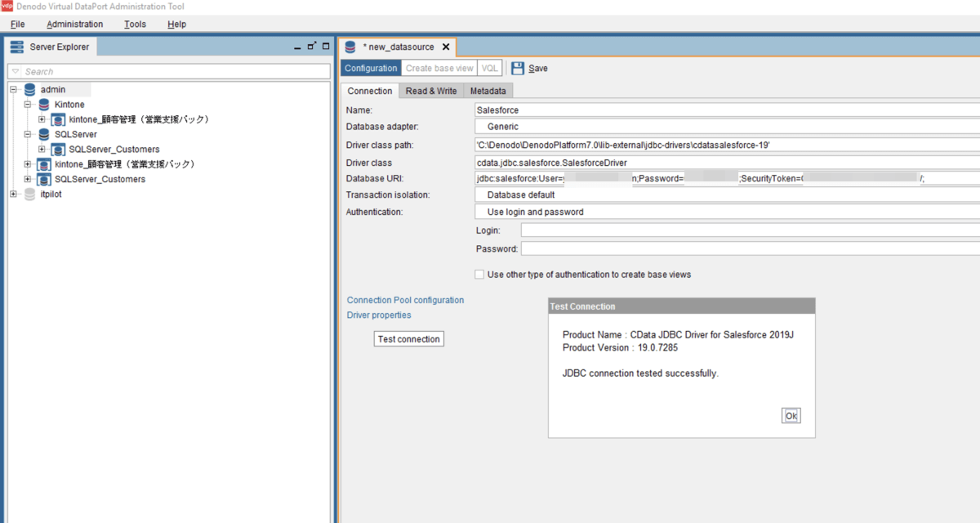Viewport: 980px width, 523px height.
Task: Click the 'JDBC connection tested successfully.' message
Action: tap(640, 373)
